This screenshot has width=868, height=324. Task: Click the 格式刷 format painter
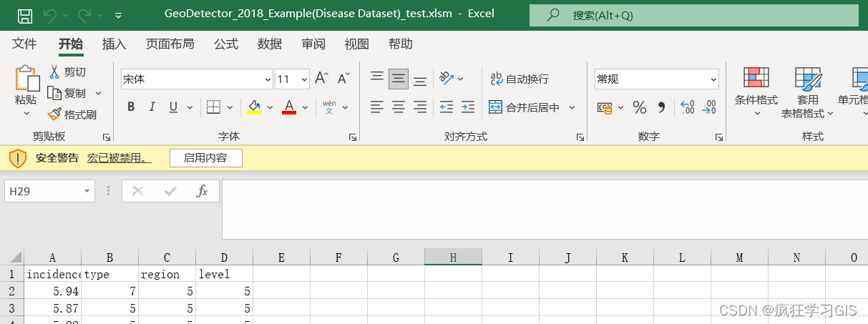pyautogui.click(x=72, y=114)
